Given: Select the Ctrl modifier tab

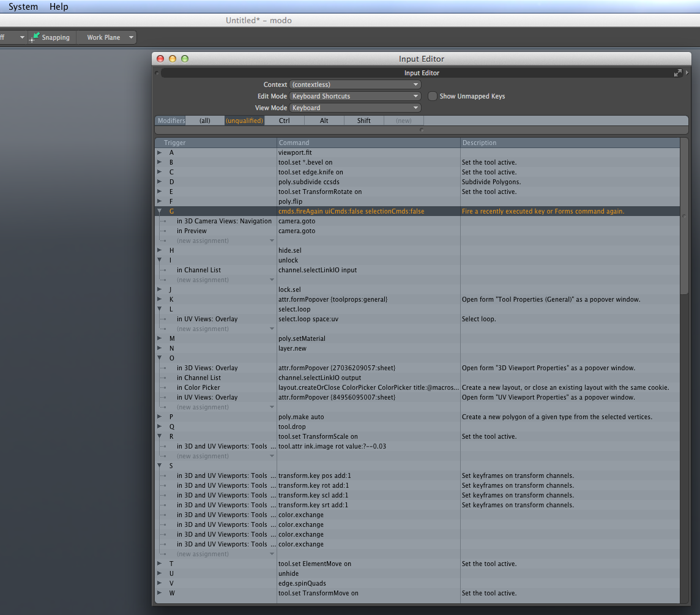Looking at the screenshot, I should click(x=285, y=121).
